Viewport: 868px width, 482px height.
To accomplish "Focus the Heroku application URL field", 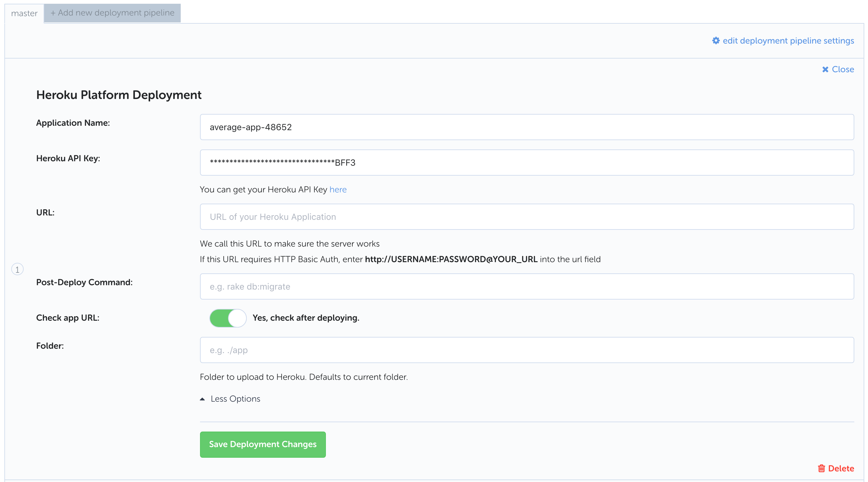I will 527,217.
